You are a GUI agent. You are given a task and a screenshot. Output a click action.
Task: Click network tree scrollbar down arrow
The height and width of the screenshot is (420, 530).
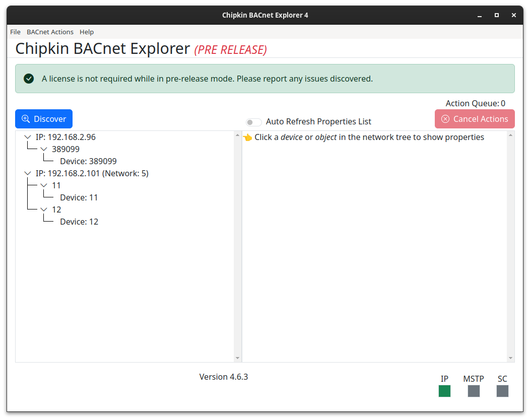click(x=237, y=358)
